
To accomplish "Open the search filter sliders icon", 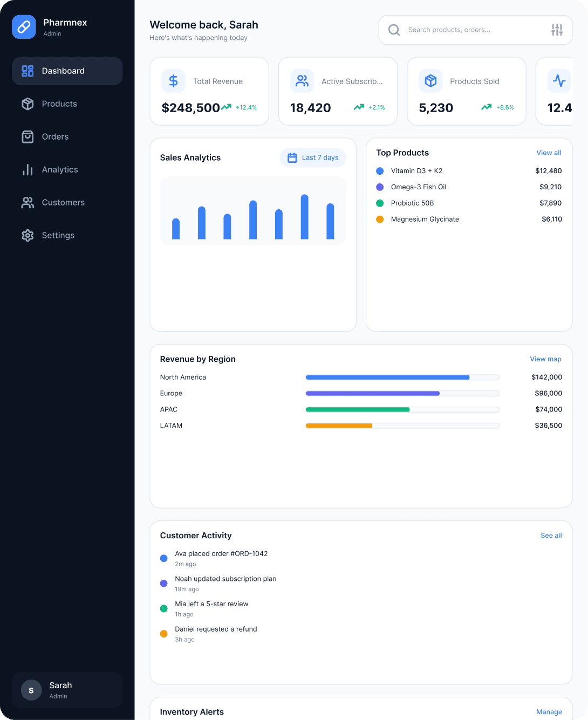I will tap(557, 30).
